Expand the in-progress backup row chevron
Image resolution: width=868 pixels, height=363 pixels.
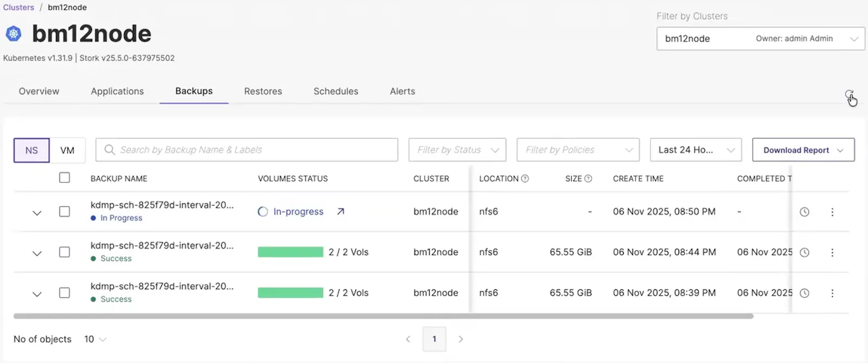point(37,213)
